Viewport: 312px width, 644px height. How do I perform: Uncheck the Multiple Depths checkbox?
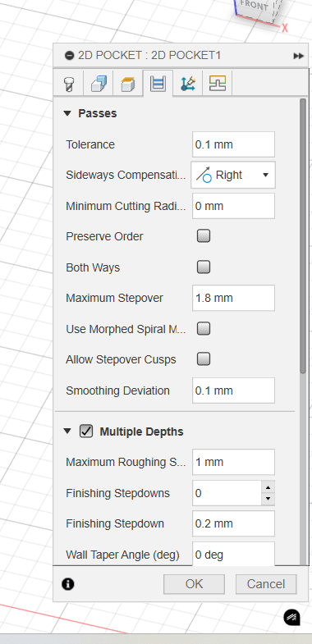(86, 432)
